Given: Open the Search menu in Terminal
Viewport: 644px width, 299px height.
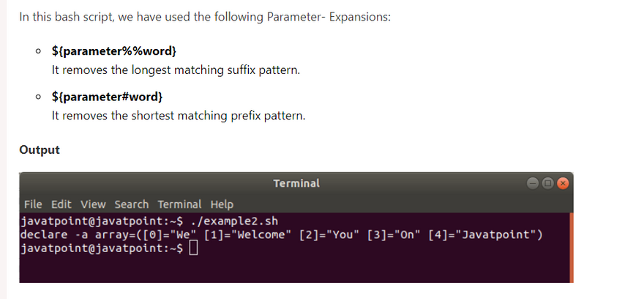Looking at the screenshot, I should (131, 204).
